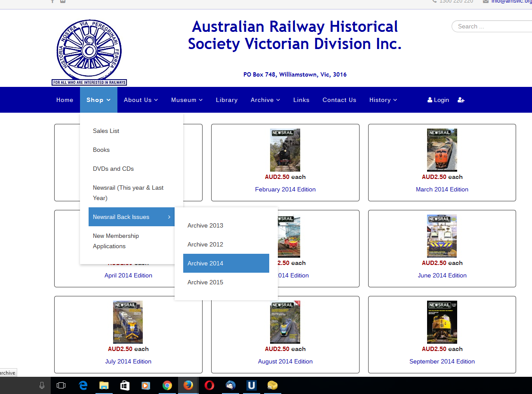Viewport: 532px width, 394px height.
Task: Launch Microsoft Edge from the taskbar
Action: [83, 385]
